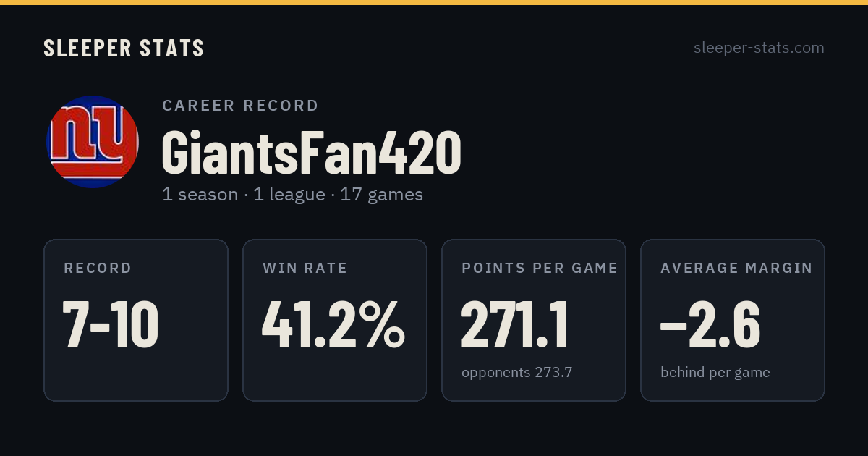
Task: Open the SLEEPER STATS brand title
Action: (x=124, y=48)
